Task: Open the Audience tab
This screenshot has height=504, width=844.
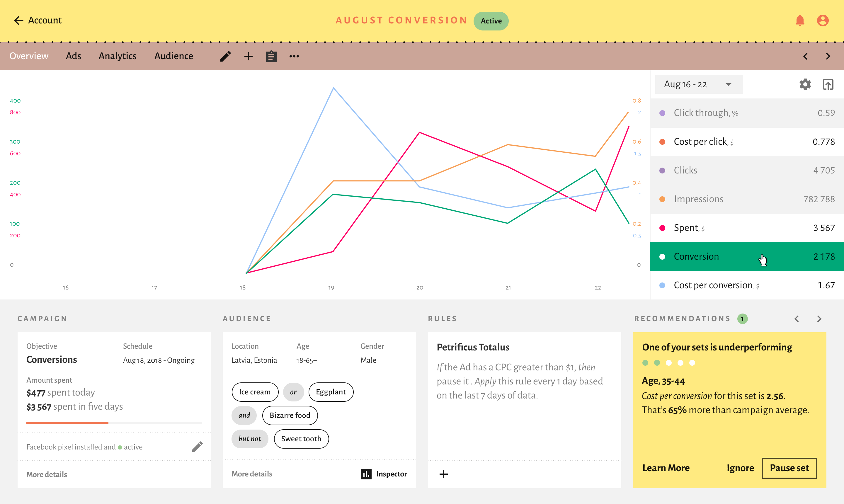Action: pyautogui.click(x=173, y=56)
